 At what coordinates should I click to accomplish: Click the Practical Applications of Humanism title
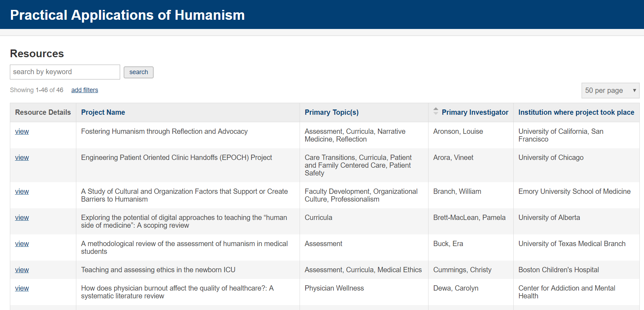(127, 15)
